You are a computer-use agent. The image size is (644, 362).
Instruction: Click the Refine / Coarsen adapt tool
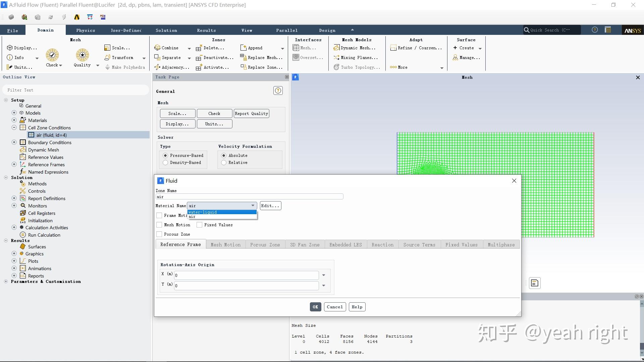(416, 48)
